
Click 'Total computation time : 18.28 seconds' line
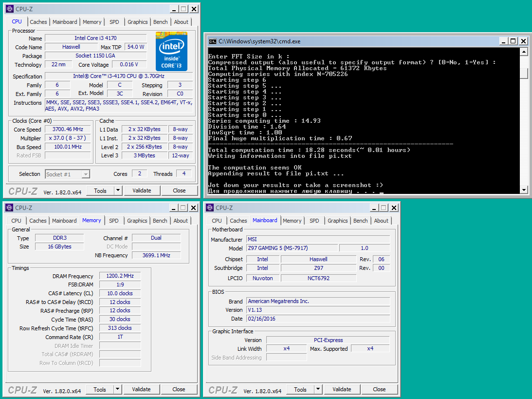coord(309,150)
